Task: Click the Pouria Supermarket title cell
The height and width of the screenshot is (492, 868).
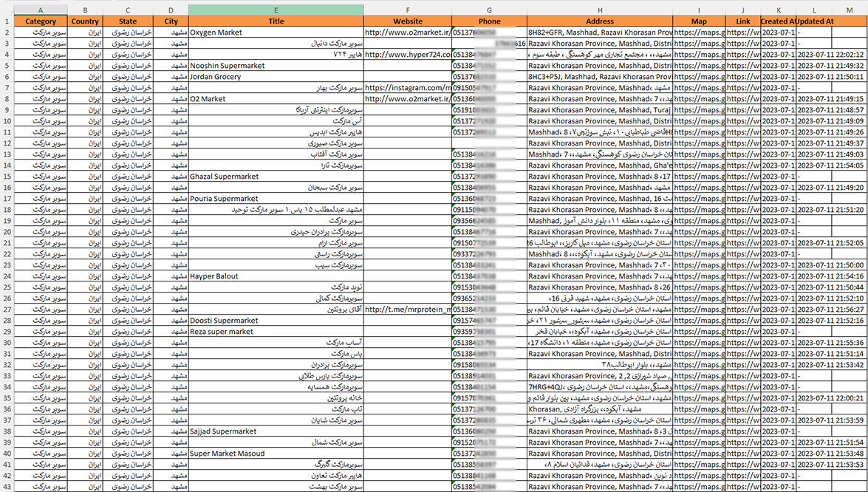Action: (x=276, y=198)
